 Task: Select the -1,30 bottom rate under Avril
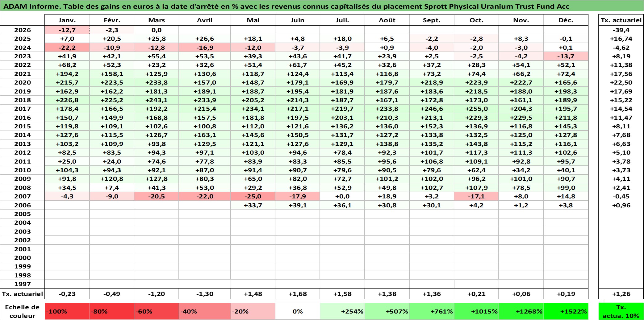205,294
